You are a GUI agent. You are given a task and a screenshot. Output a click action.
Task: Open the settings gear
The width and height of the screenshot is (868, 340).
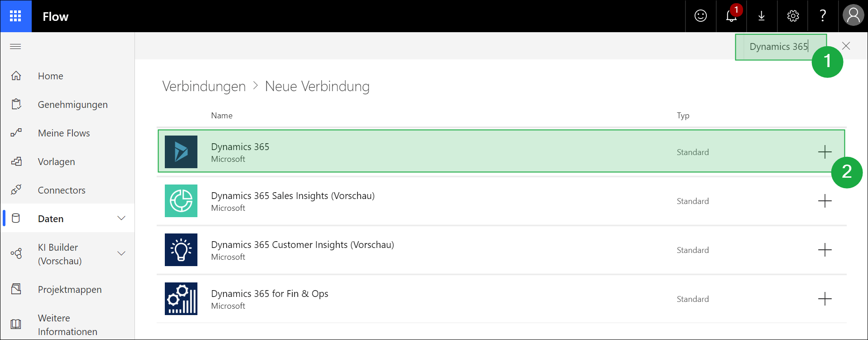[x=793, y=16]
